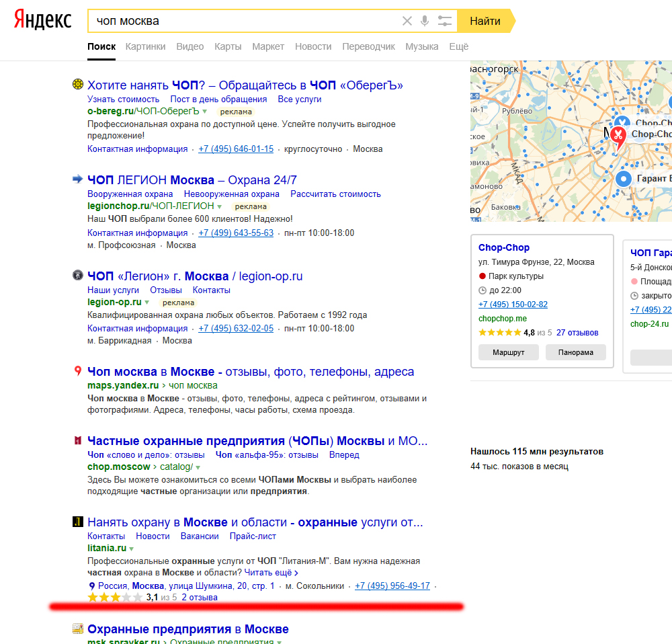Click the yellow Найти search button
Viewport: 672px width, 644px height.
click(x=486, y=21)
